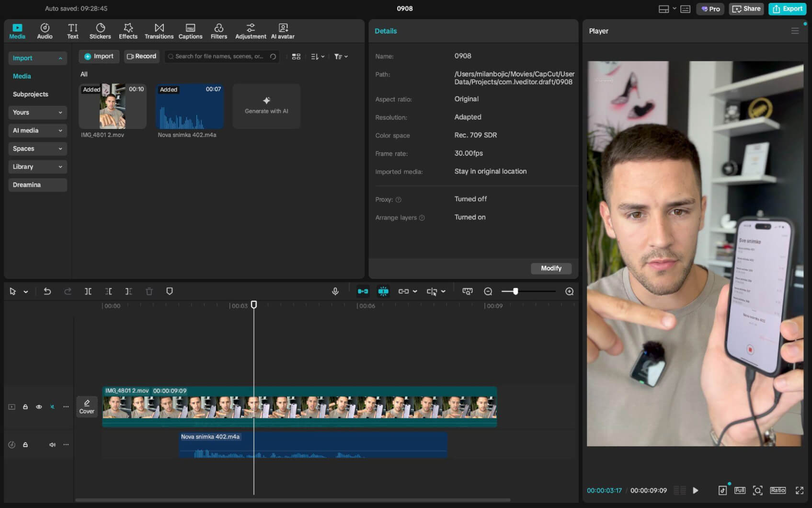Click the microphone voiceover record icon

point(335,291)
